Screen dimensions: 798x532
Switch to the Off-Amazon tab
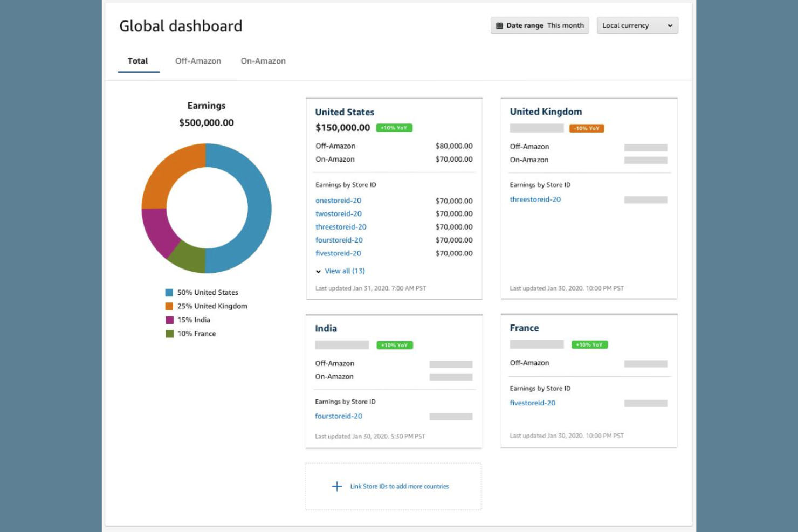click(x=198, y=61)
